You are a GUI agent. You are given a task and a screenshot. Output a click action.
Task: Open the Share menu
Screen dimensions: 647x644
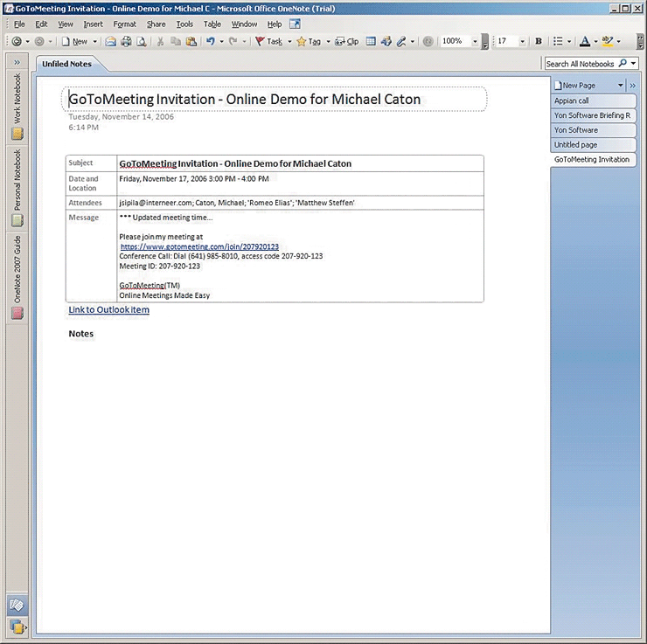coord(156,24)
